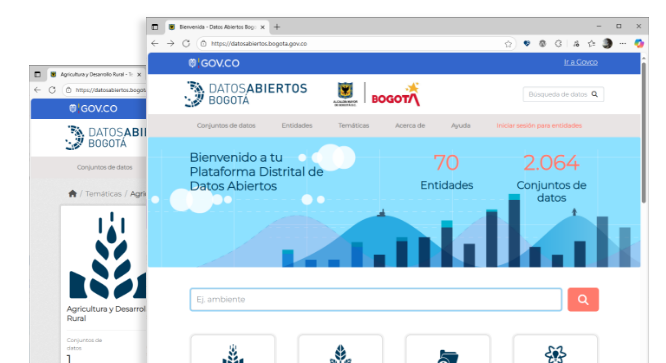
Task: Open a new tab with plus button
Action: tap(277, 27)
